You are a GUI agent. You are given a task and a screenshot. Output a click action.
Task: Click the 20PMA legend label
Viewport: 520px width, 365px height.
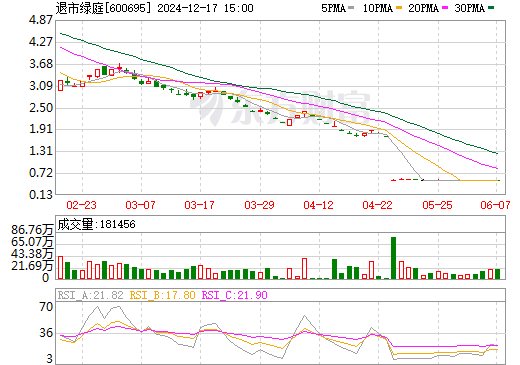coord(423,8)
